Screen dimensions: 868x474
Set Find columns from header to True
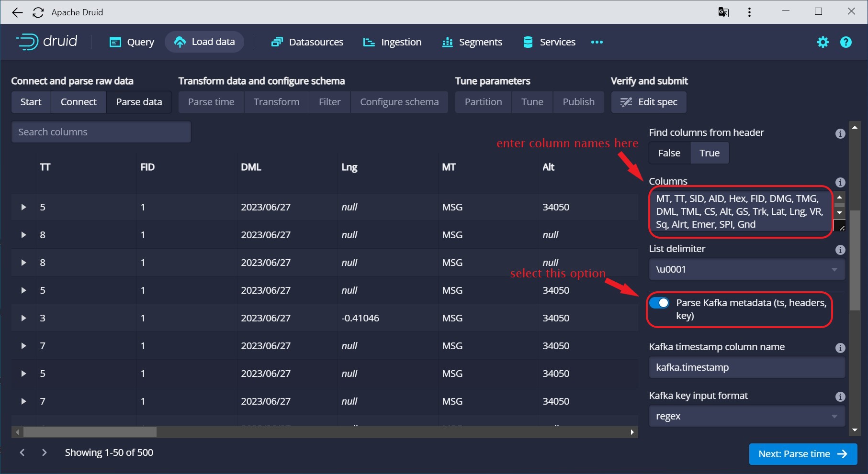tap(709, 153)
